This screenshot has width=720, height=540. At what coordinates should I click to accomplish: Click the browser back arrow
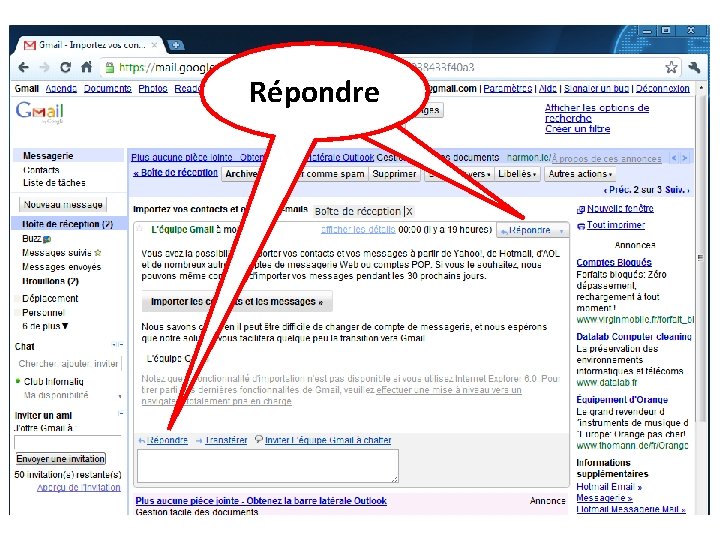[x=23, y=68]
